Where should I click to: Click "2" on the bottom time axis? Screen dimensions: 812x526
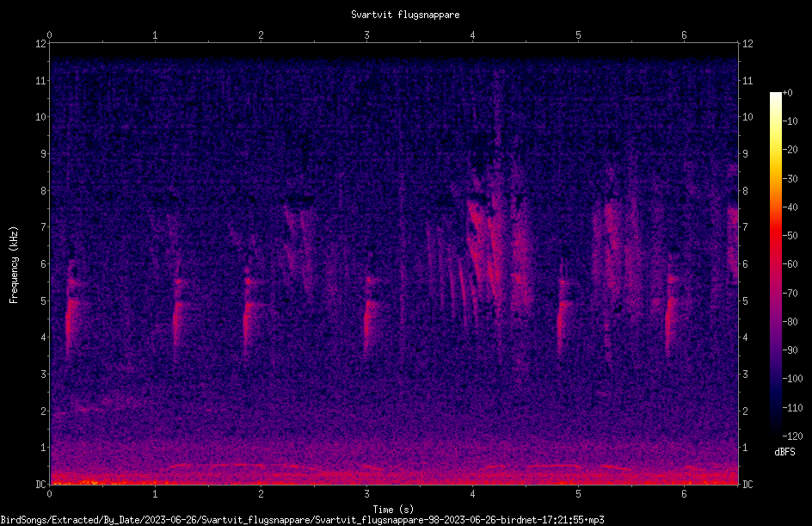[x=261, y=494]
